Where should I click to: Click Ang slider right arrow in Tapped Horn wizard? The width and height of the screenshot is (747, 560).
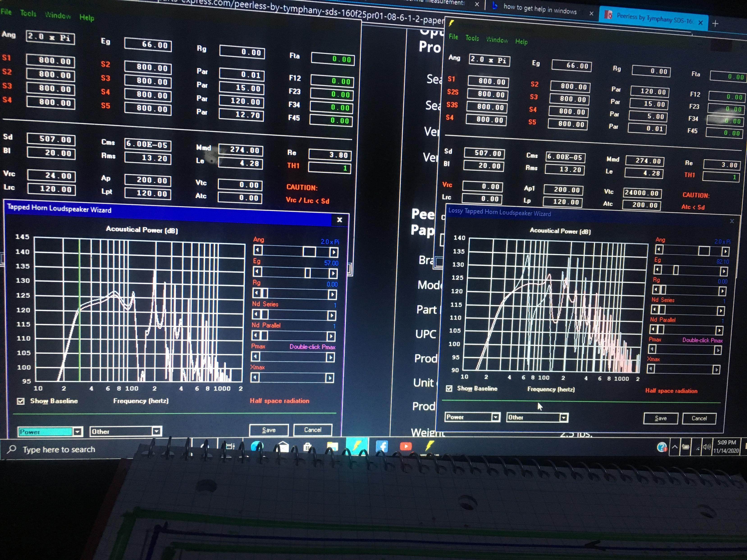point(334,252)
